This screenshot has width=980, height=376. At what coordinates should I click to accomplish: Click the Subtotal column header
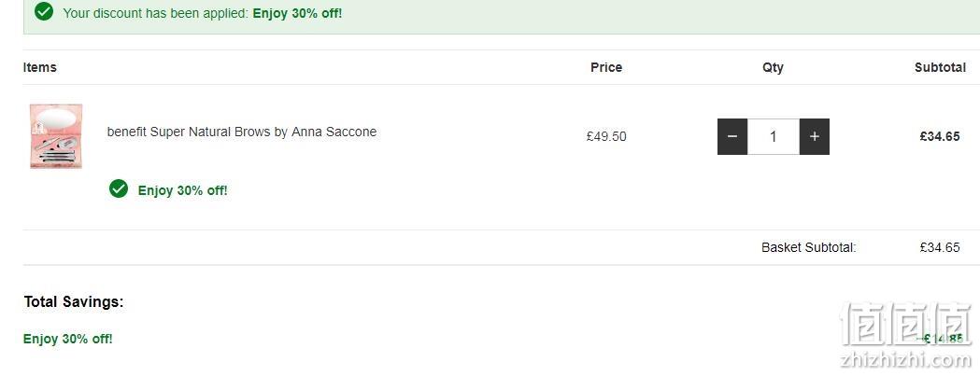940,67
